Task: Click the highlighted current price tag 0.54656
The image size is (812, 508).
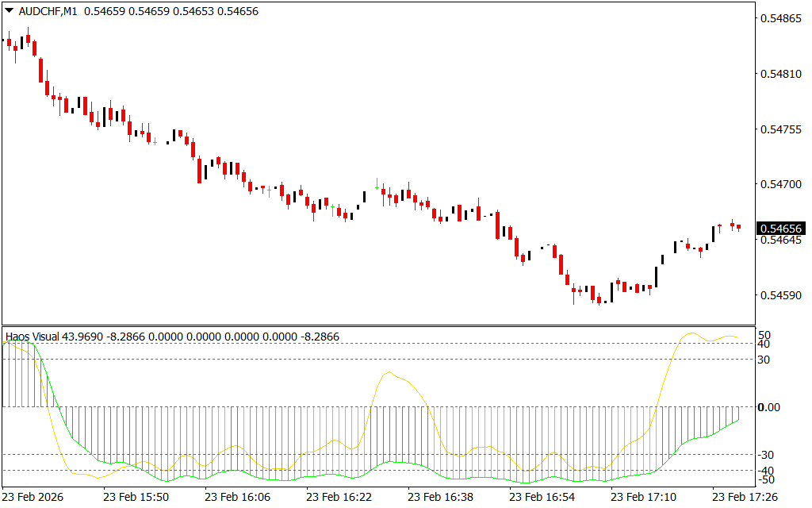Action: 780,229
